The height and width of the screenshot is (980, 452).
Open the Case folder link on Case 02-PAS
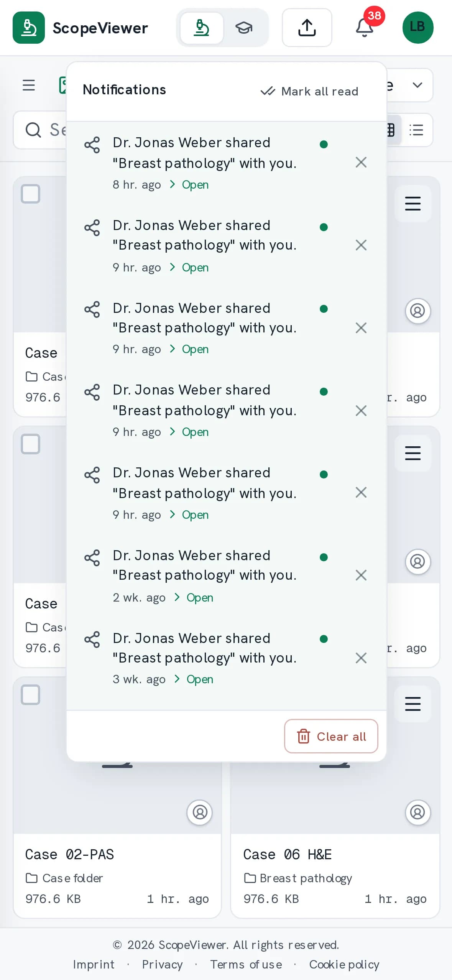pos(64,878)
